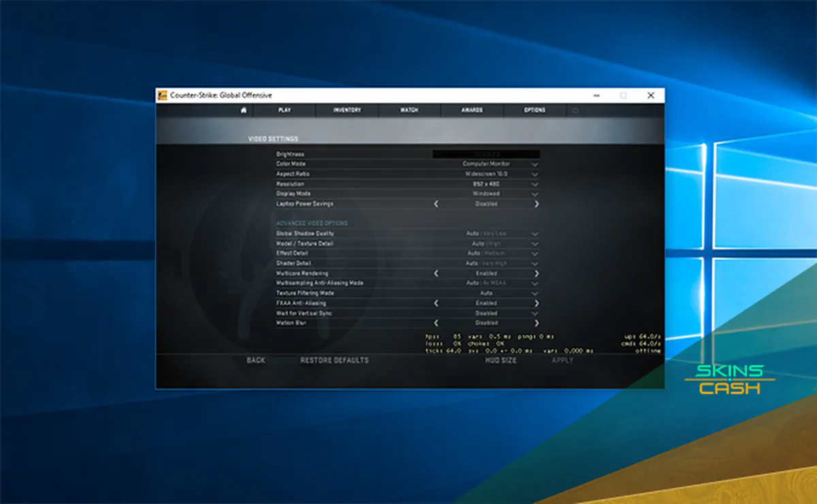This screenshot has height=504, width=817.
Task: Click the power icon beside Options
Action: tap(575, 110)
